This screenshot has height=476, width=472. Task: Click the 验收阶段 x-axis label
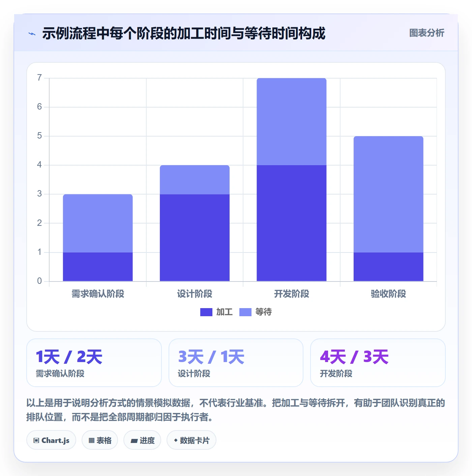tap(388, 294)
